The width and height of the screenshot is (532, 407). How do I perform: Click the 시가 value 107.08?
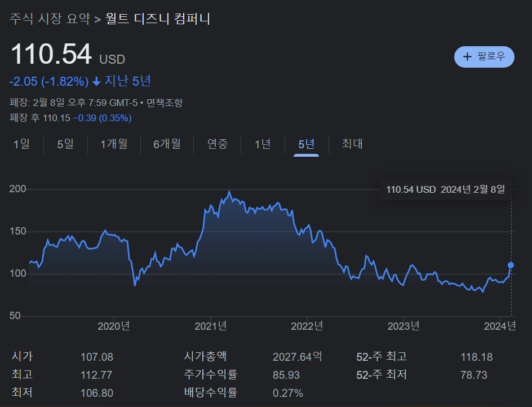coord(97,357)
